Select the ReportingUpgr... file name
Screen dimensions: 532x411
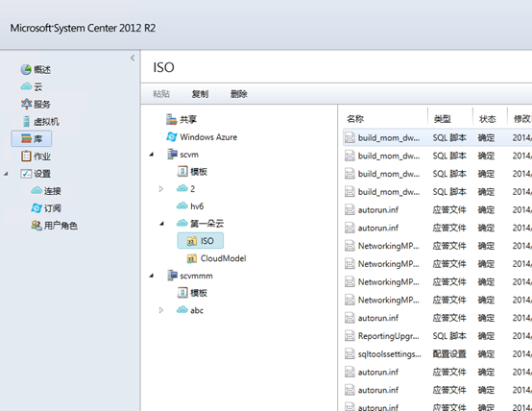[x=389, y=336]
